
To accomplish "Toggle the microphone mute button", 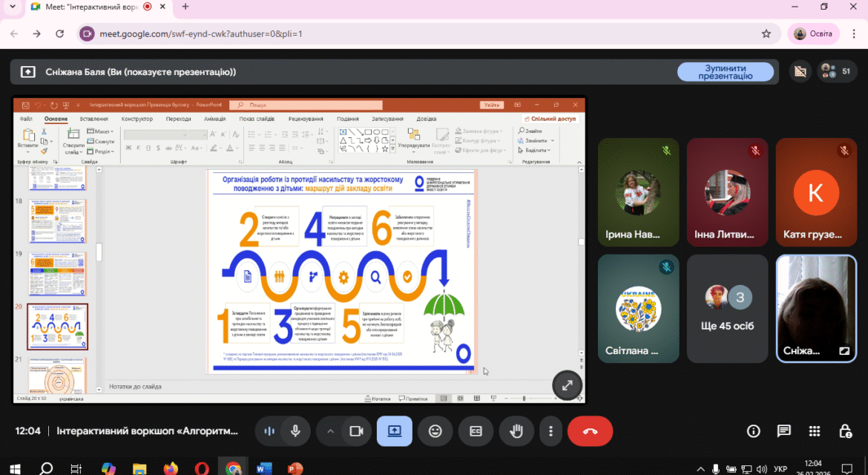I will click(x=295, y=430).
